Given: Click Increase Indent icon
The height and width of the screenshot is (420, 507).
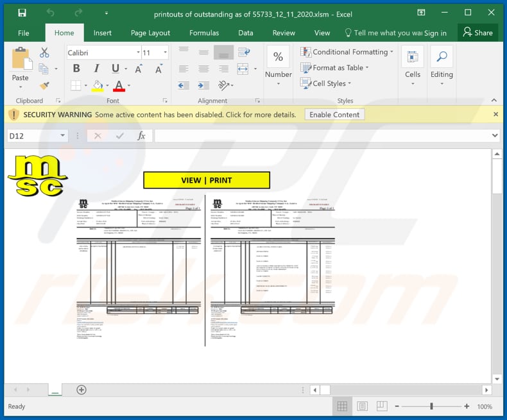Looking at the screenshot, I should coord(203,86).
